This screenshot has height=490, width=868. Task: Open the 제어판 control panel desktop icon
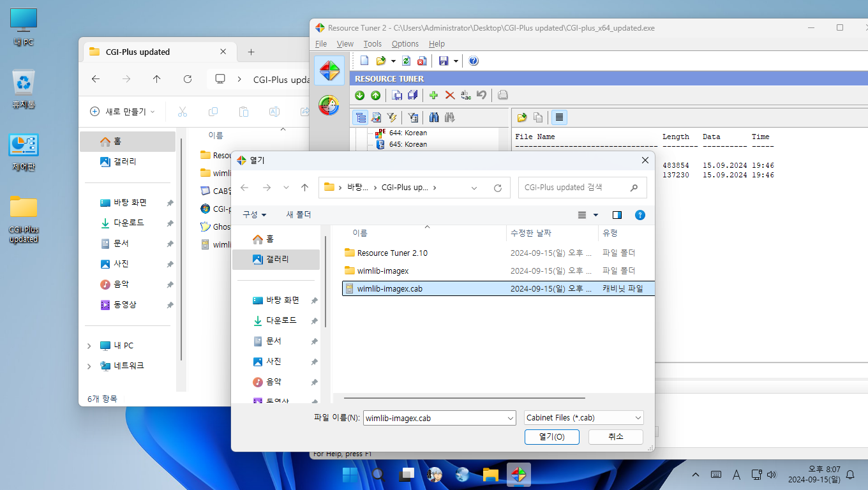tap(24, 152)
